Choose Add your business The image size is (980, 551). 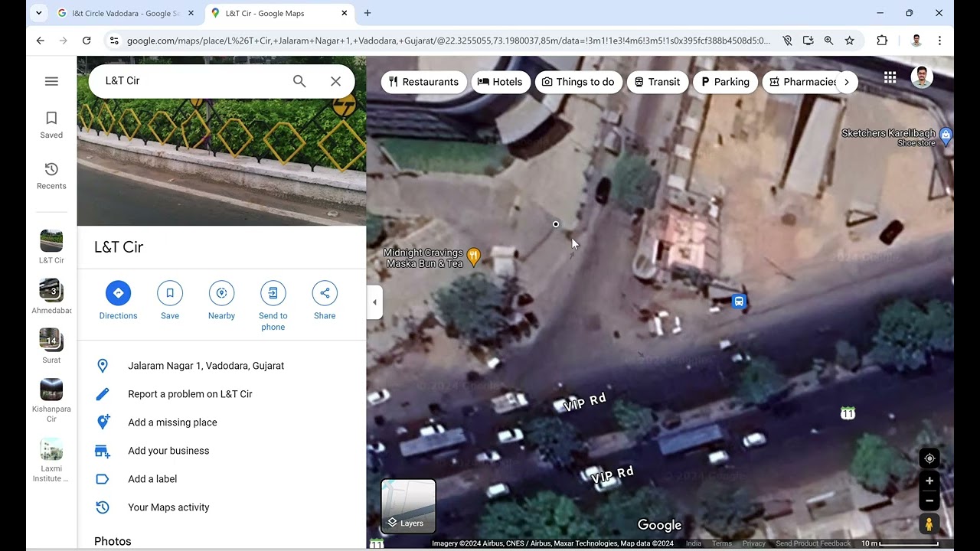221,451
